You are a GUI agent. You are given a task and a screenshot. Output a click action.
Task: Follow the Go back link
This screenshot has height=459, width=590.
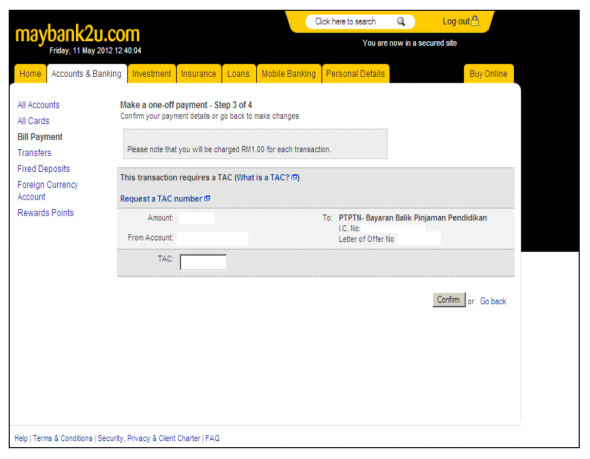[x=493, y=301]
